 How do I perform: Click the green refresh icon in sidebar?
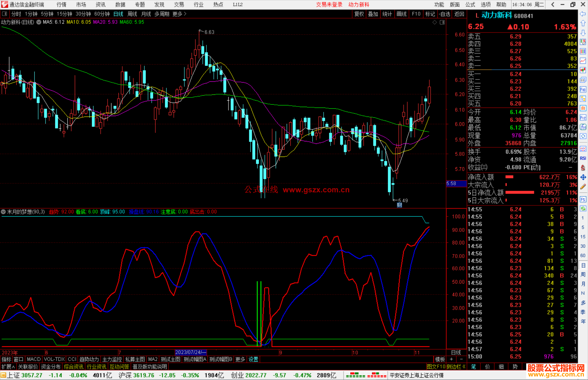(x=583, y=209)
